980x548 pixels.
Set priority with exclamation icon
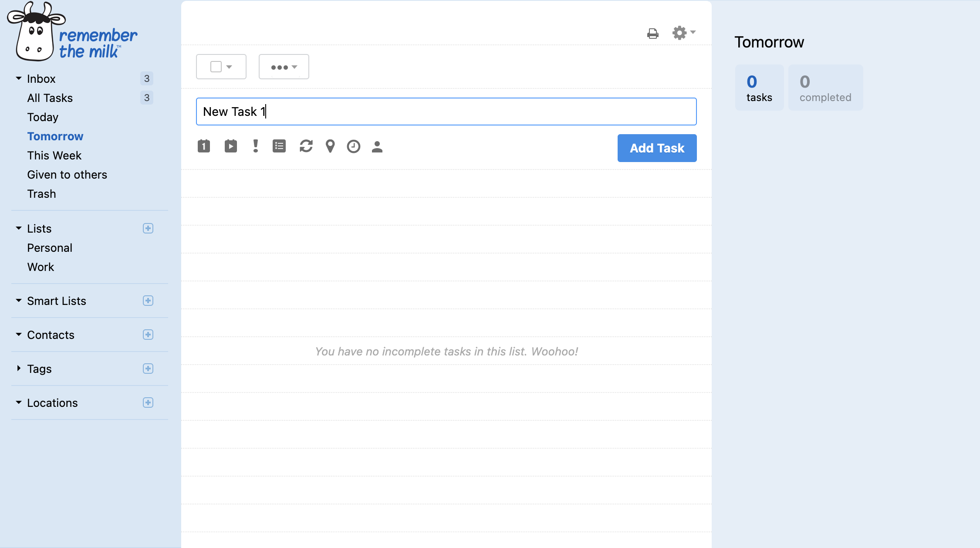coord(256,146)
